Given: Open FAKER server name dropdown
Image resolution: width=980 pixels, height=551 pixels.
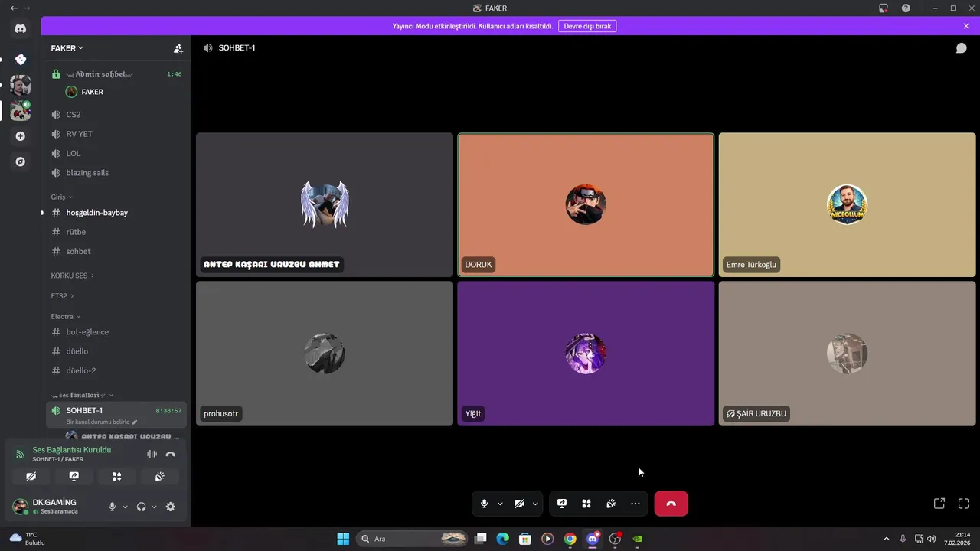Looking at the screenshot, I should pyautogui.click(x=67, y=48).
